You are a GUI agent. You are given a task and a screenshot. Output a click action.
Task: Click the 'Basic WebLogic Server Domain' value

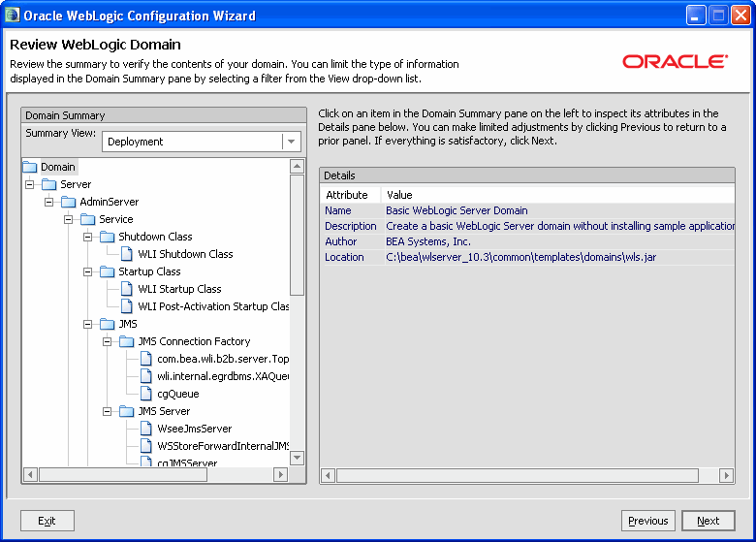(457, 210)
